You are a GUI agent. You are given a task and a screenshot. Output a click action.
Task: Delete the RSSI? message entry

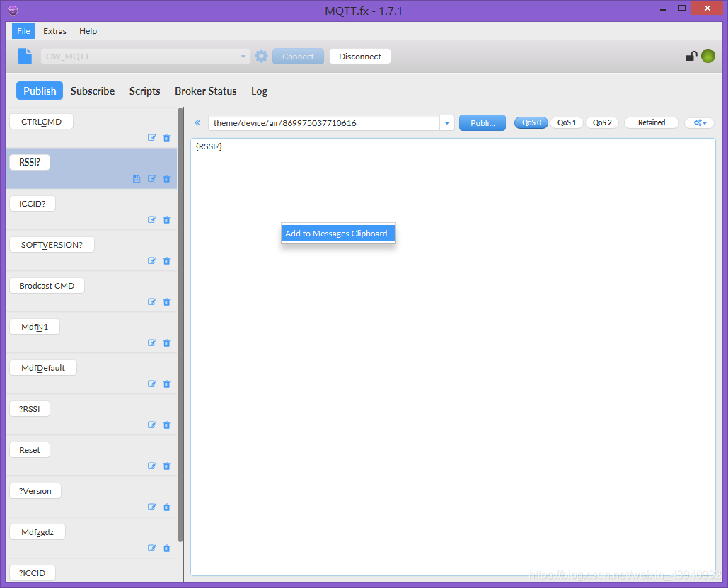pyautogui.click(x=167, y=179)
